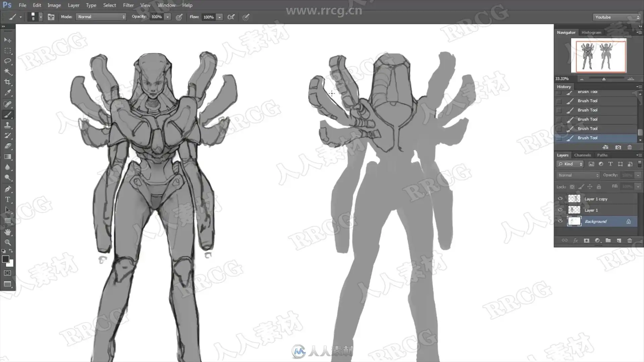Expand the Kind layer filter dropdown
Screen dimensions: 644x362
click(x=570, y=164)
